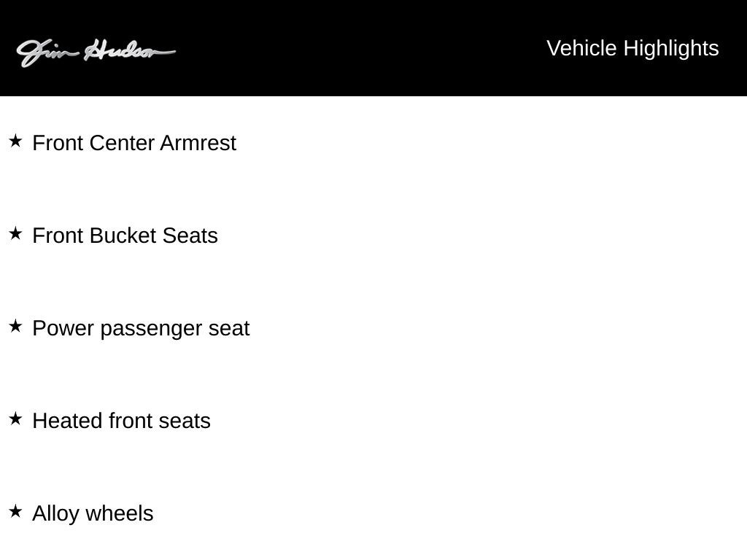The image size is (747, 560).
Task: Click the word passenger in third highlight
Action: point(152,330)
